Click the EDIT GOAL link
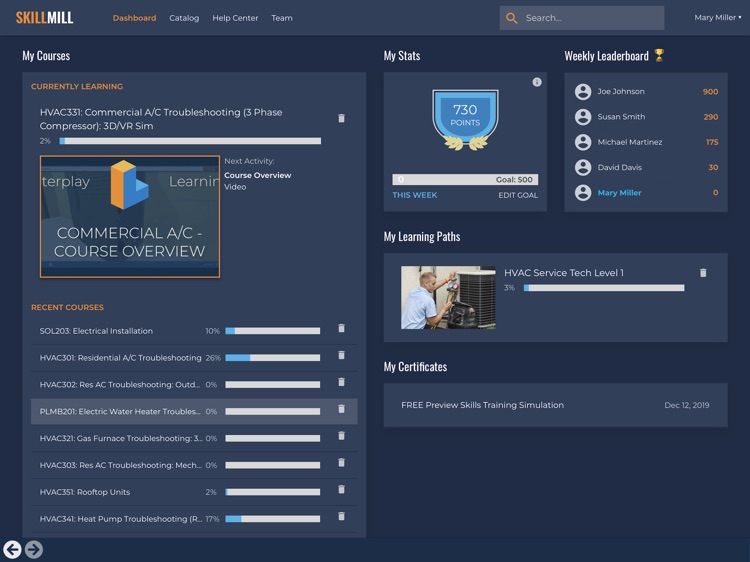The height and width of the screenshot is (562, 750). pos(518,195)
